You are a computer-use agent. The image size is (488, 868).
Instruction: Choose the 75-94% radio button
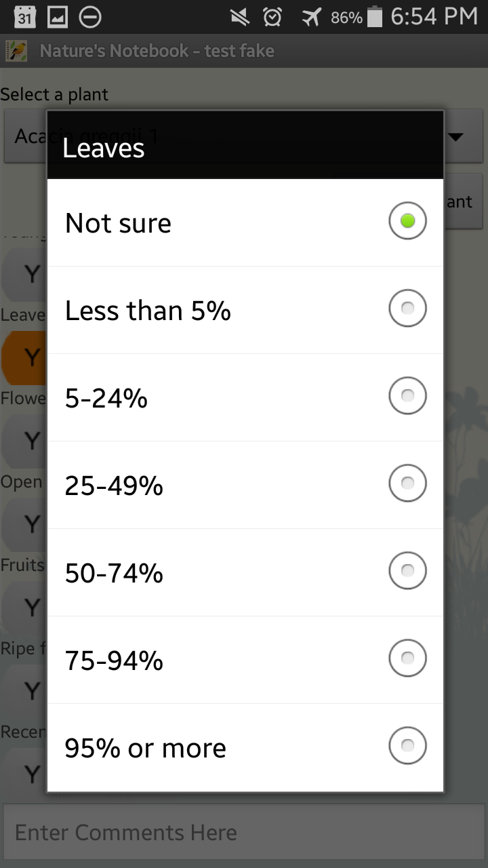click(x=407, y=658)
